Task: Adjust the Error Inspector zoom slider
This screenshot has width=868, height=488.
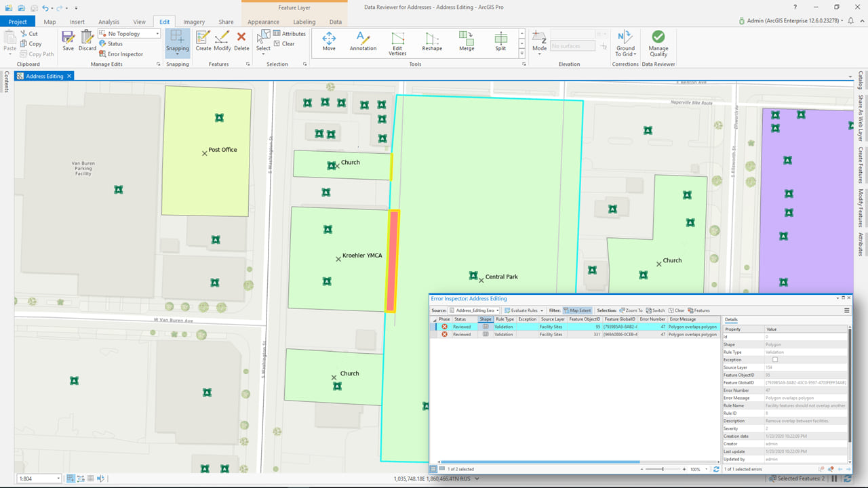Action: coord(663,469)
